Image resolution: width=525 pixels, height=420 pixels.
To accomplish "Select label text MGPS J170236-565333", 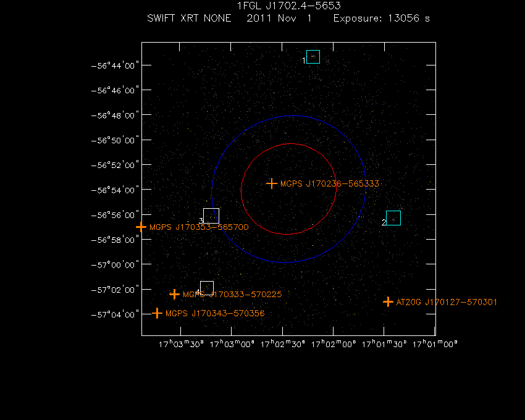I will tap(330, 184).
